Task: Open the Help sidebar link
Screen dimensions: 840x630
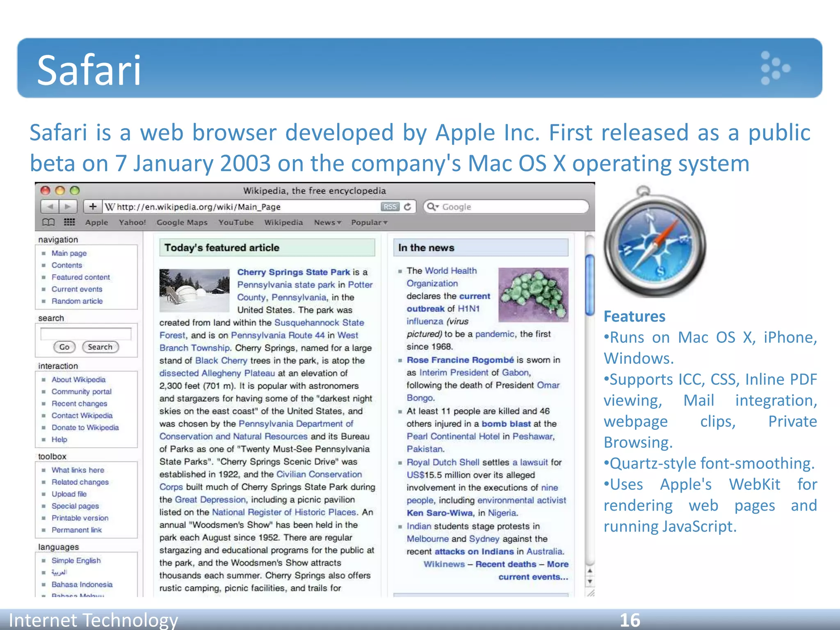Action: click(59, 439)
